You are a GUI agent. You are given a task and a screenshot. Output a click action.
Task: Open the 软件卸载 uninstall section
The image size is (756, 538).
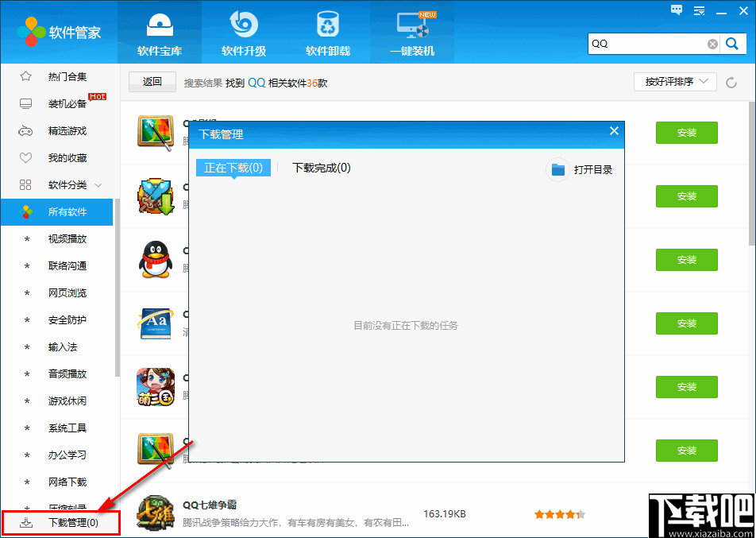coord(327,32)
